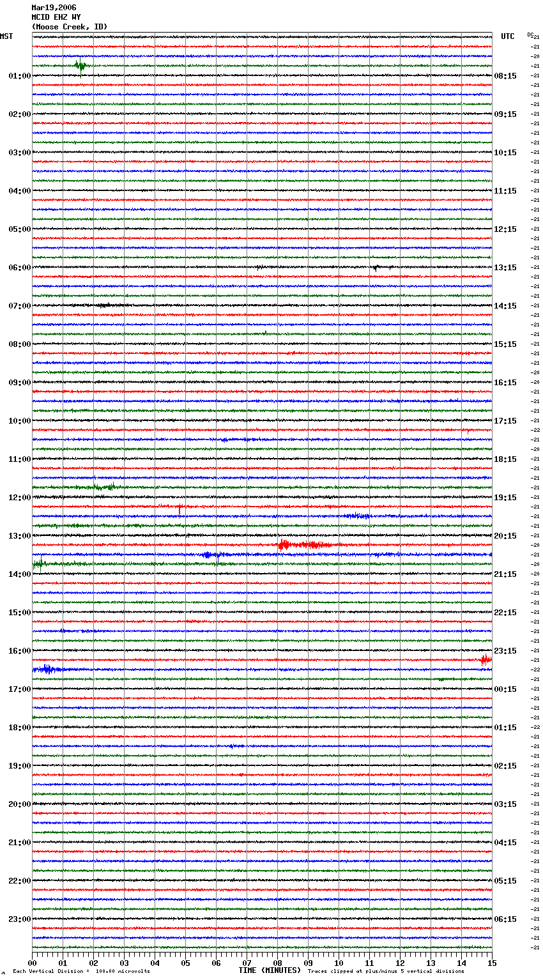
Task: Click the 02:00 MST time label
Action: 20,114
